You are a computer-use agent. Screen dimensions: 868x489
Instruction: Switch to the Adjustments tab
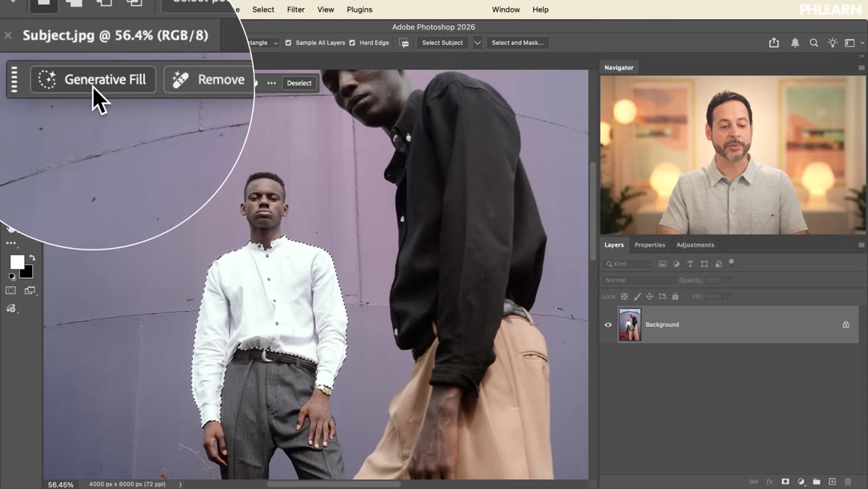(695, 245)
